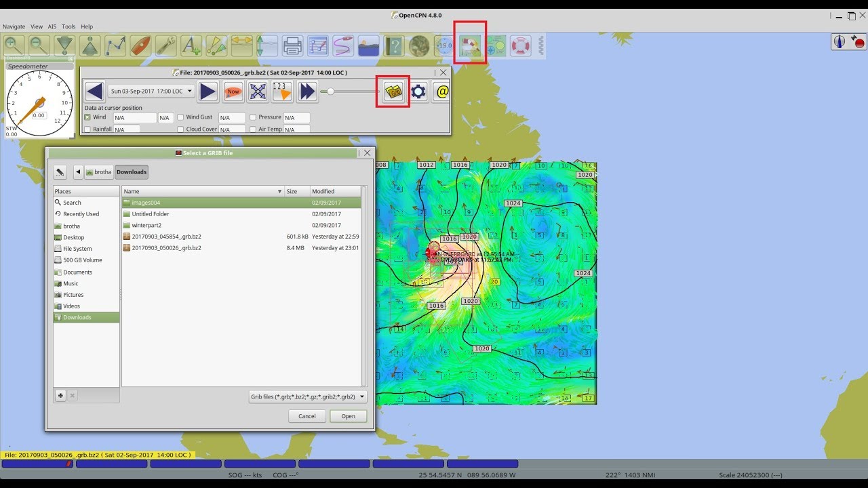Zoom out using the magnifier-minus tool
This screenshot has height=488, width=868.
point(39,45)
